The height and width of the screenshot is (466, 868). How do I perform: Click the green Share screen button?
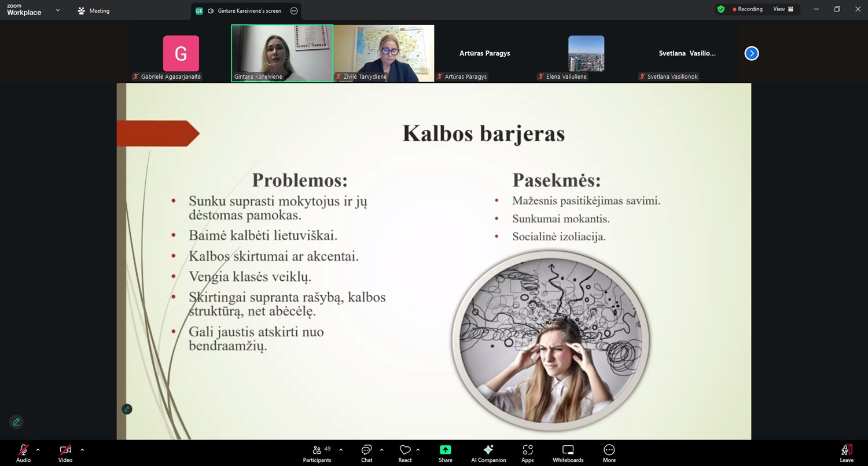(445, 453)
